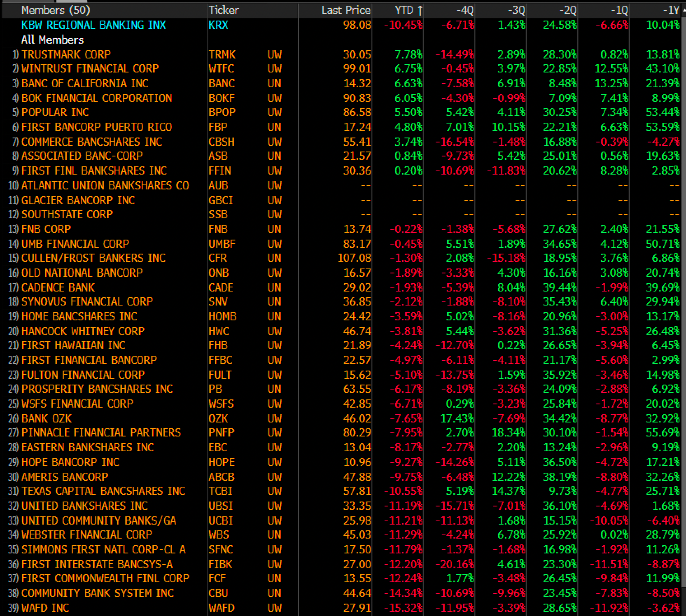The width and height of the screenshot is (686, 616).
Task: Select SYNOVUS FINANCIAL CORP
Action: (x=87, y=301)
